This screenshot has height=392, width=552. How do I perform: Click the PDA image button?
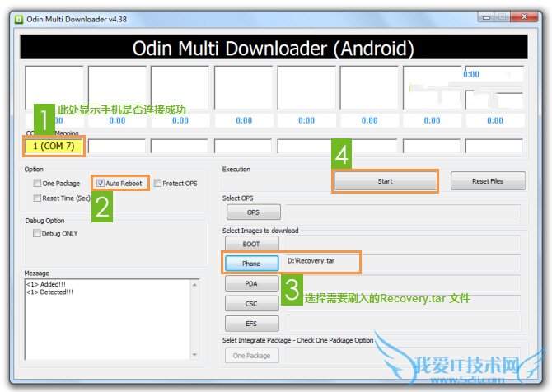[x=252, y=283]
